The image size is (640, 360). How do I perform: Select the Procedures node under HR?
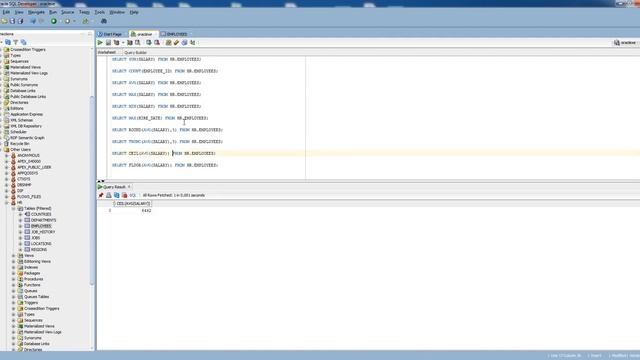click(33, 279)
